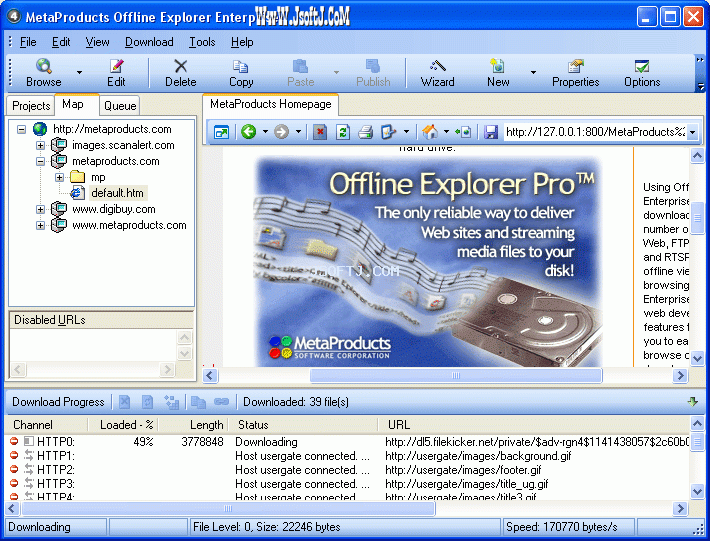Switch to the Queue tab
710x541 pixels.
coord(120,106)
